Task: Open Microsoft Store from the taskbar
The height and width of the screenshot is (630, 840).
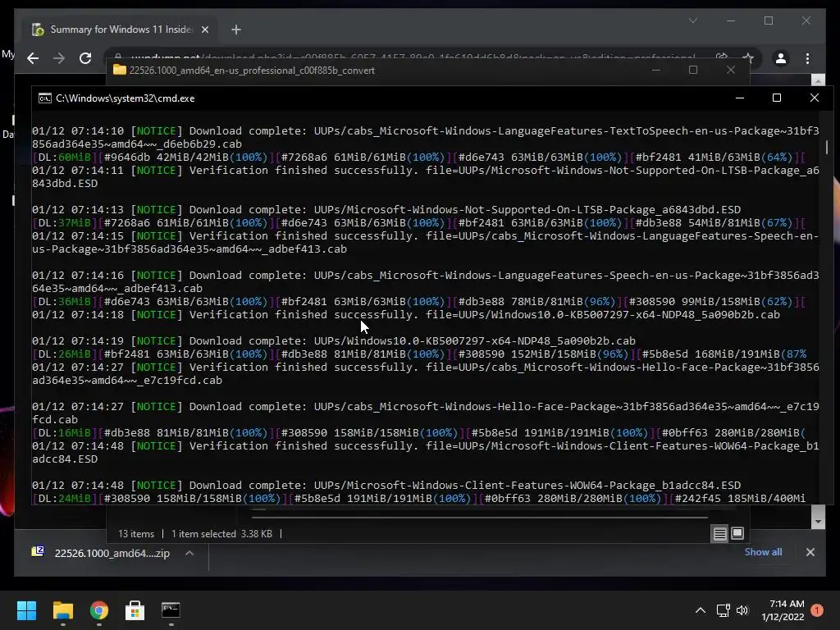Action: tap(135, 610)
